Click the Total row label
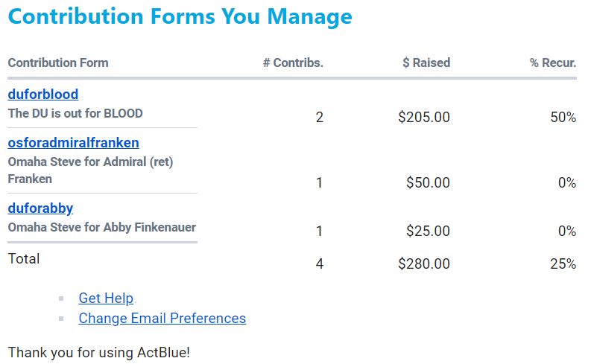 coord(24,259)
